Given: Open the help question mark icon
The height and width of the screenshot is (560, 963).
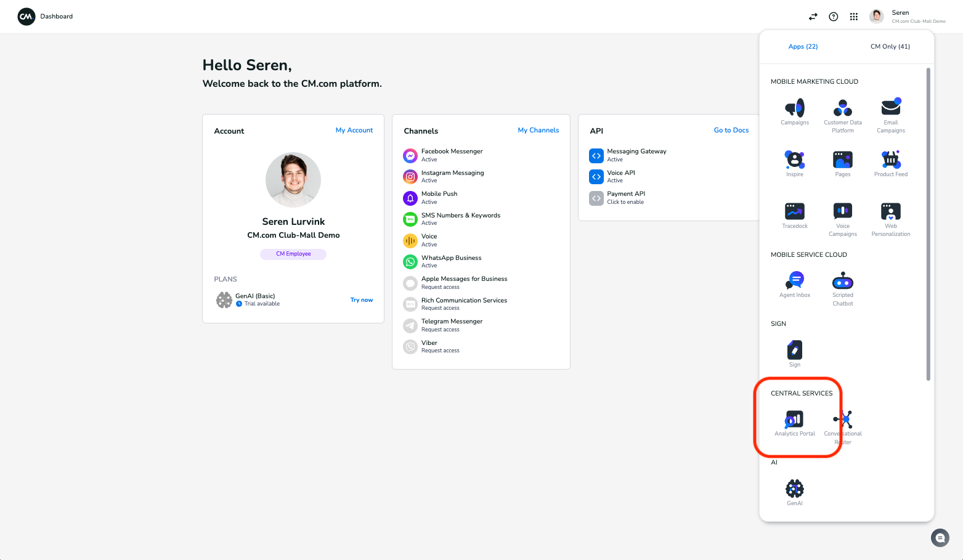Looking at the screenshot, I should pyautogui.click(x=833, y=17).
